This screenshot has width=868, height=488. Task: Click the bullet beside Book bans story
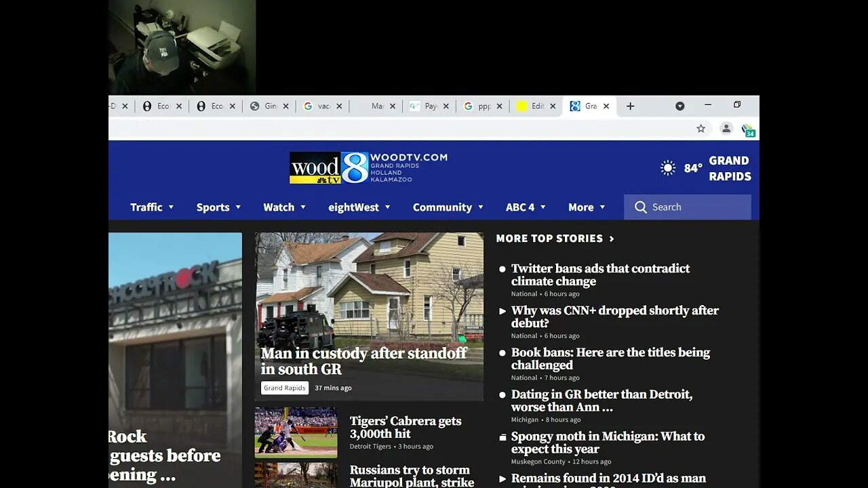coord(502,353)
